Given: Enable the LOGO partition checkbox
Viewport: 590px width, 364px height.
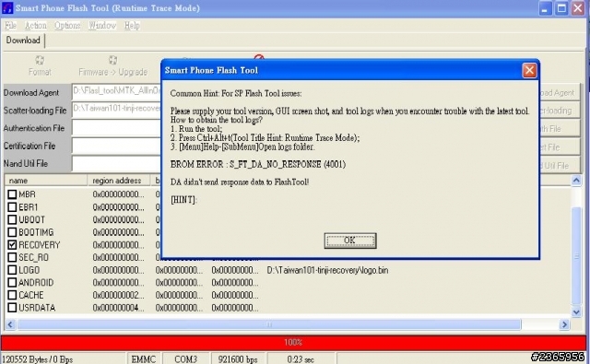Looking at the screenshot, I should pyautogui.click(x=12, y=270).
